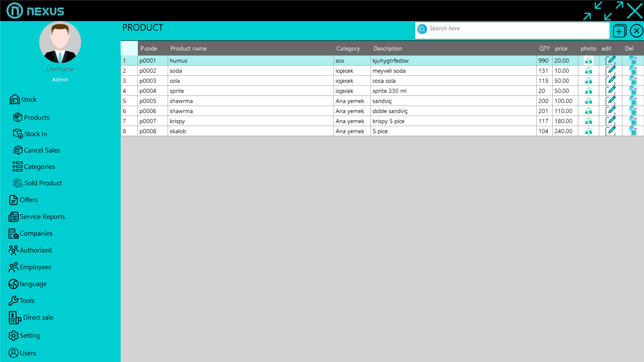Select the krispy product name cell

[x=250, y=121]
